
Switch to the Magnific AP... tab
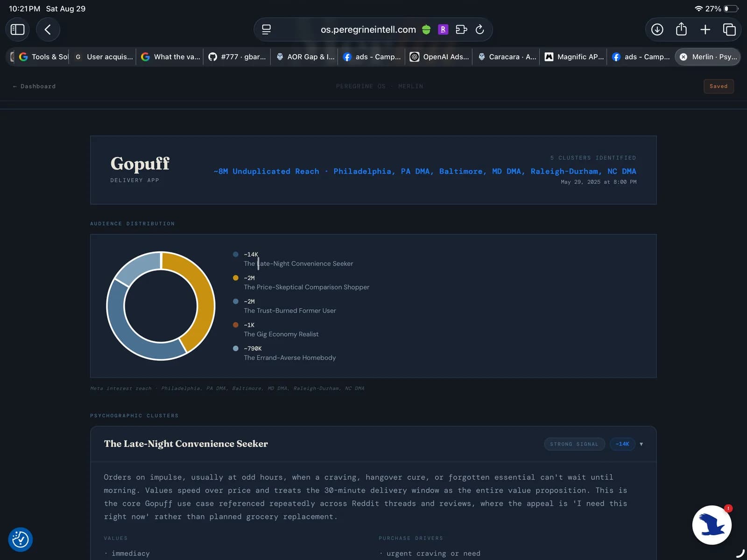tap(574, 57)
